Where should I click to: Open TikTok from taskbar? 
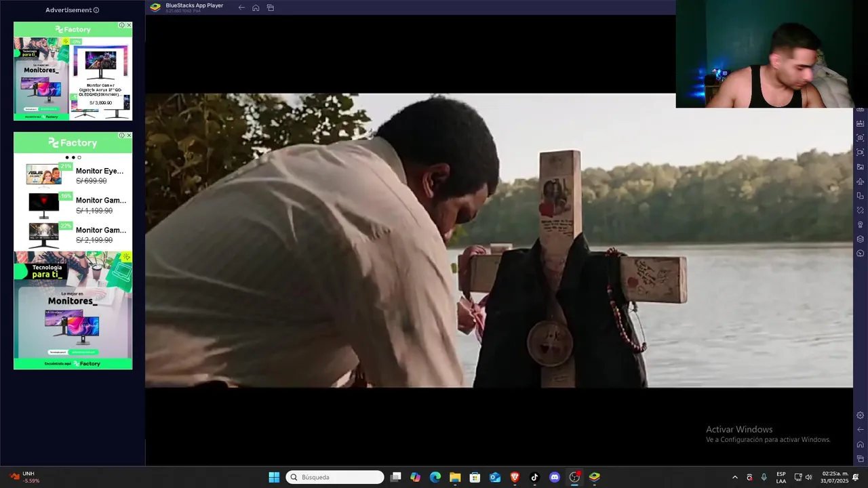(x=534, y=477)
